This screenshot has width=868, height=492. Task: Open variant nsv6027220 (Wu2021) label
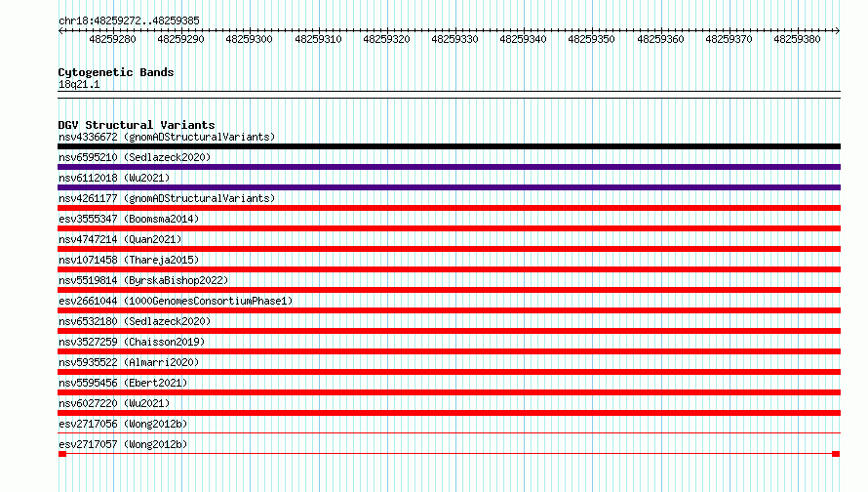point(114,403)
